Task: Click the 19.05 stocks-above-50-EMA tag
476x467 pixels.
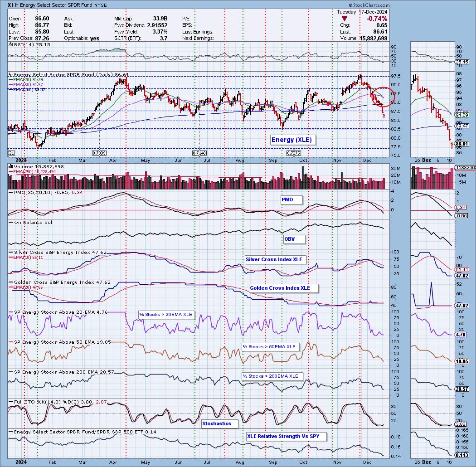Action: click(x=462, y=362)
